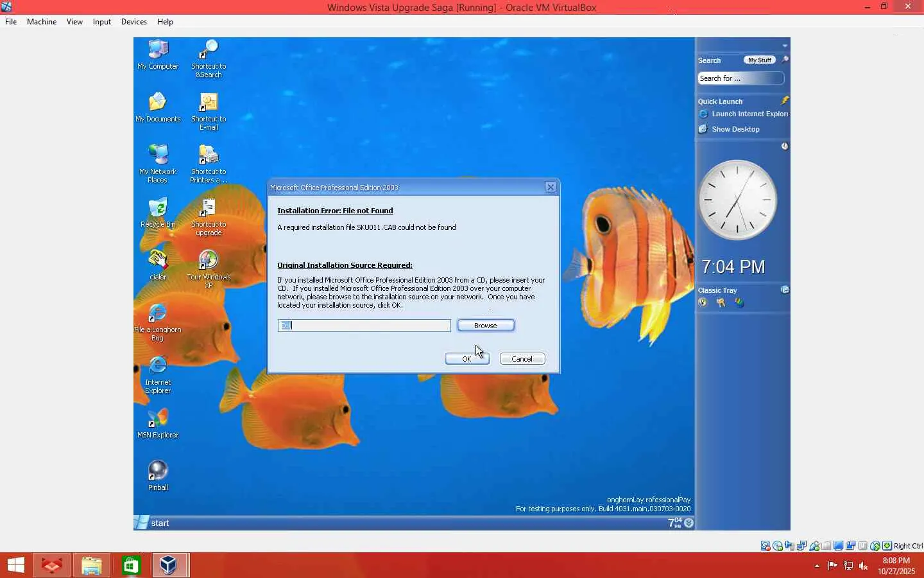Click the guest start button
Image resolution: width=924 pixels, height=578 pixels.
click(152, 523)
